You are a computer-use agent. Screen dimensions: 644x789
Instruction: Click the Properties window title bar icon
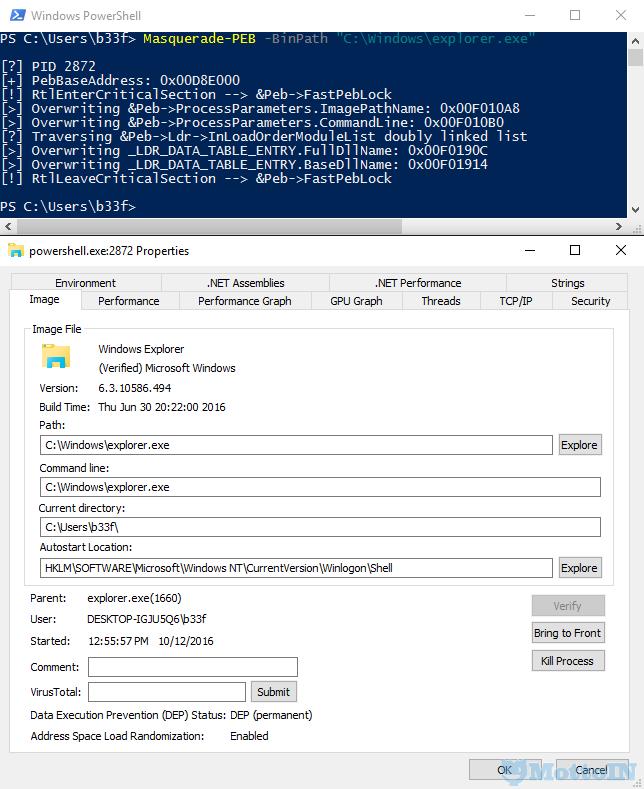(x=16, y=251)
